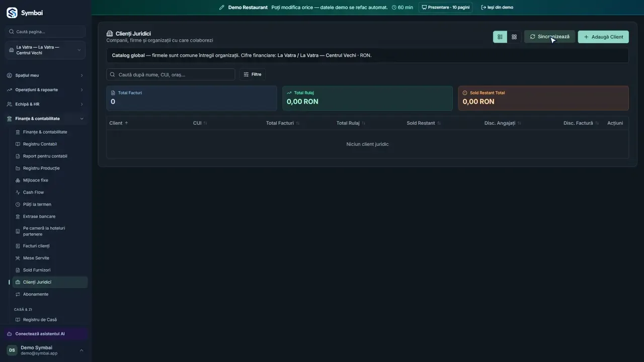Click the Symbai logo icon
Viewport: 644px width, 362px height.
coord(12,13)
